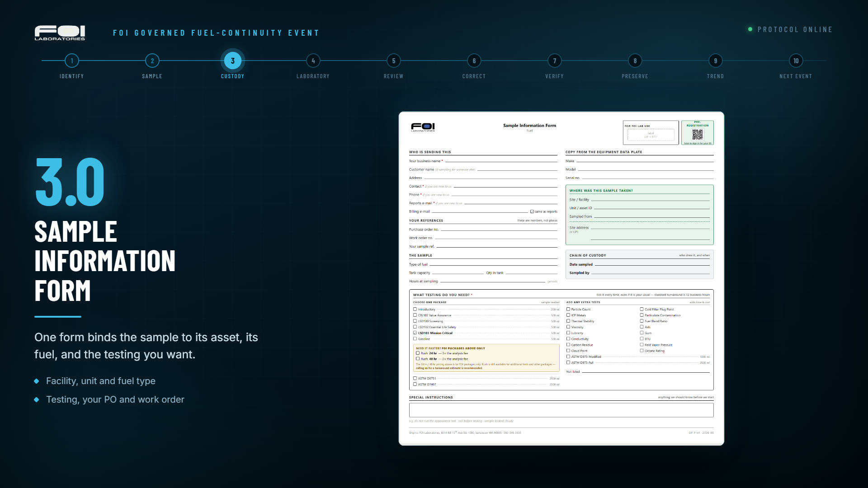Select step 1 Identify circle
Image resolution: width=868 pixels, height=488 pixels.
click(x=72, y=61)
